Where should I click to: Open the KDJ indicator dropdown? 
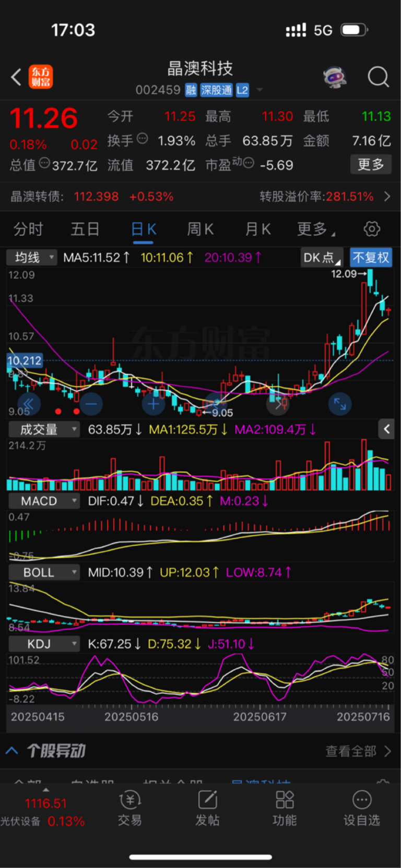click(44, 644)
